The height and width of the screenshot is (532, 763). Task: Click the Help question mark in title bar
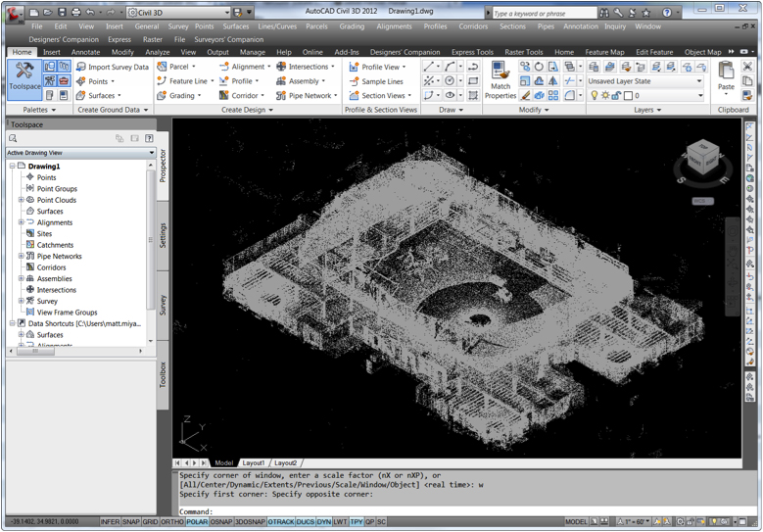point(667,13)
